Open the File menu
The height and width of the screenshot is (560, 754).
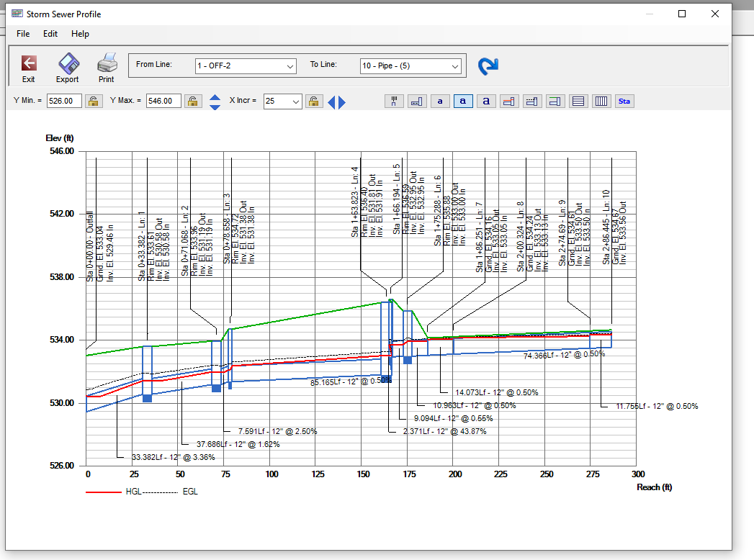pyautogui.click(x=22, y=34)
